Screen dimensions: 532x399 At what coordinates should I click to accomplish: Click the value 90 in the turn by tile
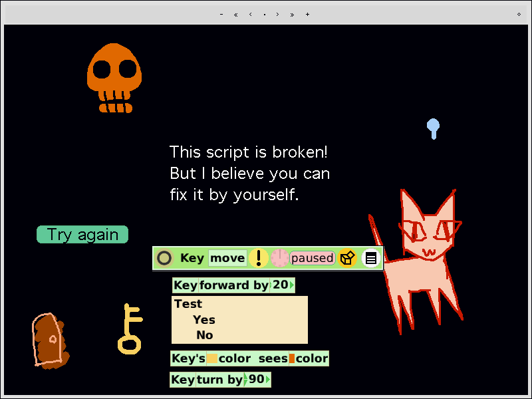(x=257, y=379)
